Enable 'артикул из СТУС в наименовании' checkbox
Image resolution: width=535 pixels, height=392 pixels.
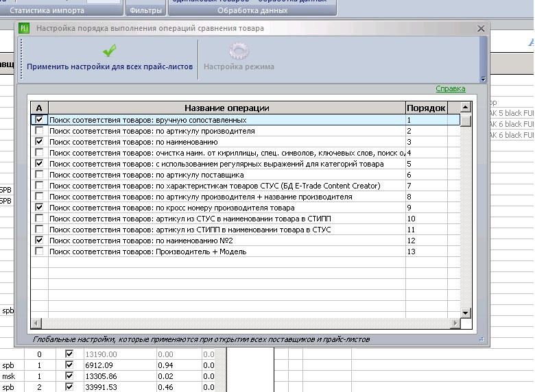click(39, 218)
